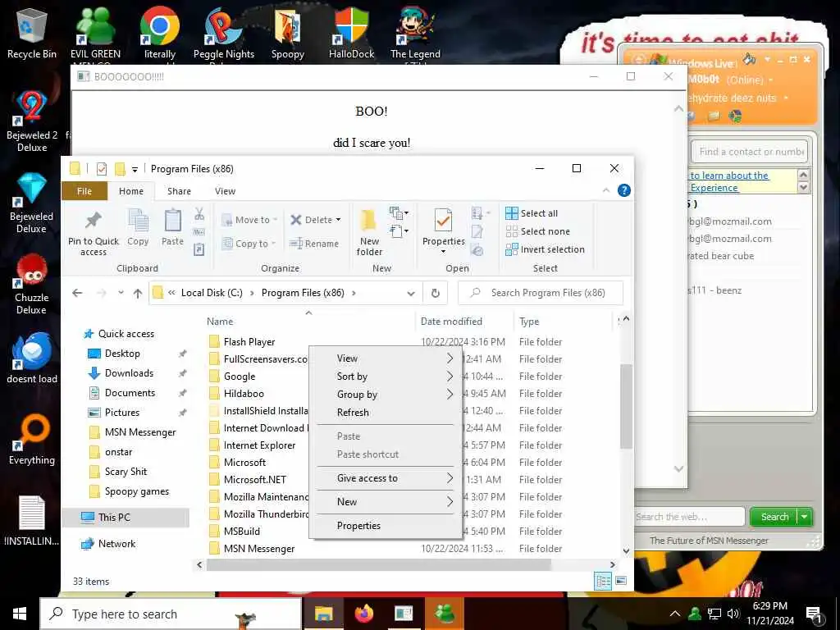This screenshot has width=840, height=630.
Task: Open Firefox from the taskbar
Action: point(363,614)
